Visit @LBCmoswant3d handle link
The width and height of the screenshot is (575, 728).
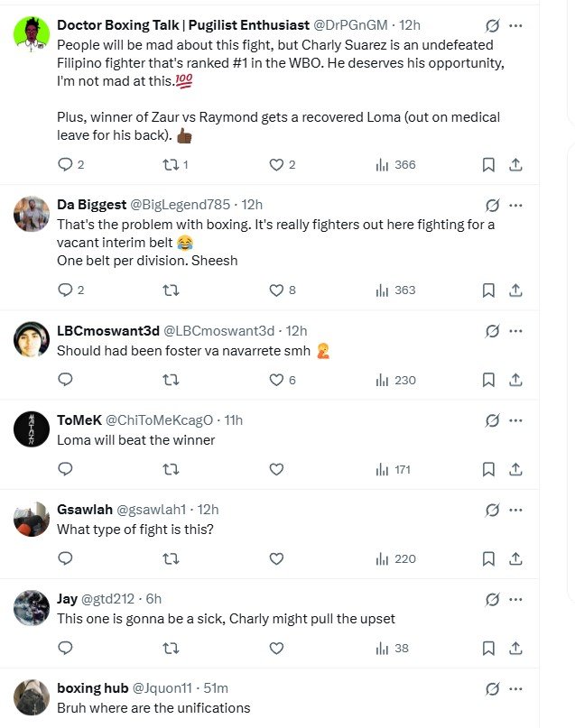pos(217,331)
